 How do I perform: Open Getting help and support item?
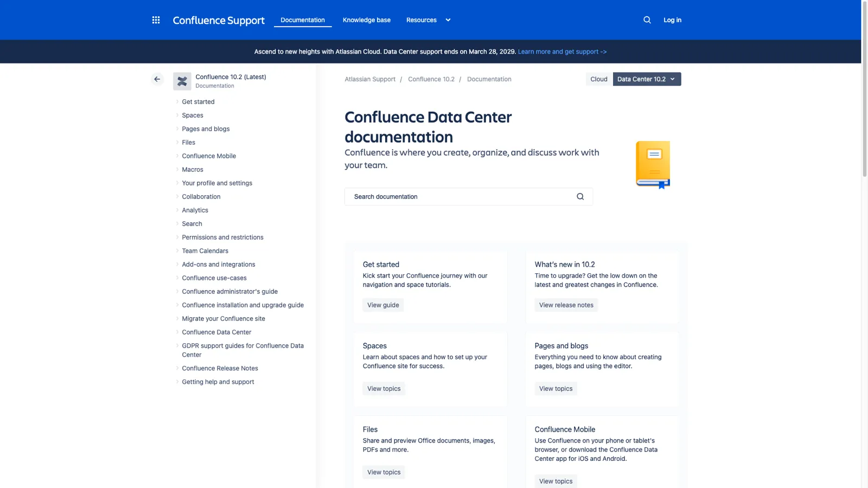218,382
